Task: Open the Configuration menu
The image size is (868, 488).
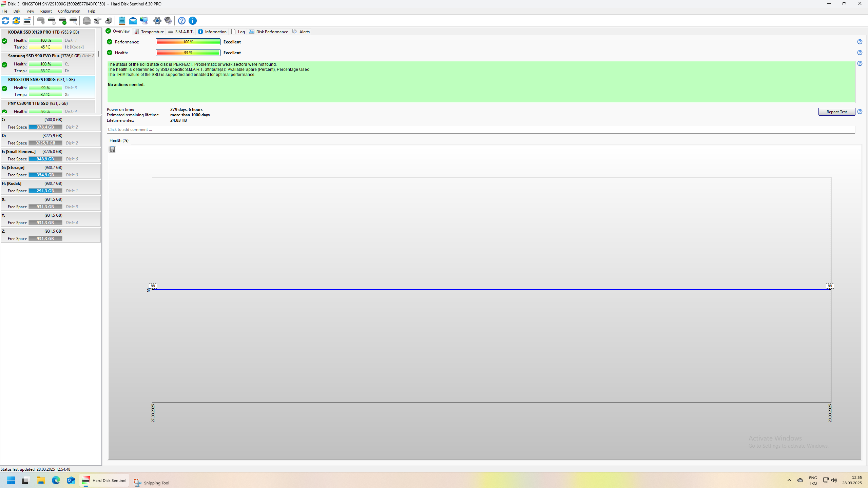Action: coord(69,11)
